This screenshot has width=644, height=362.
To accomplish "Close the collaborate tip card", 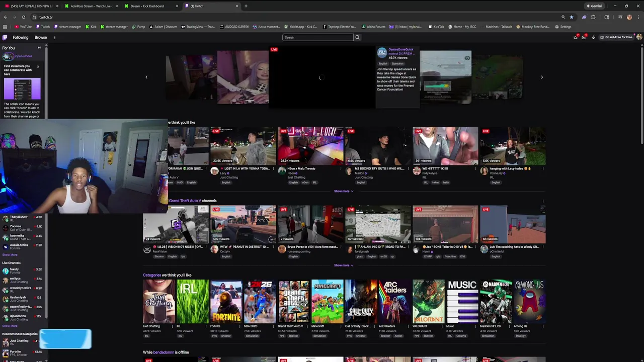I will point(38,66).
